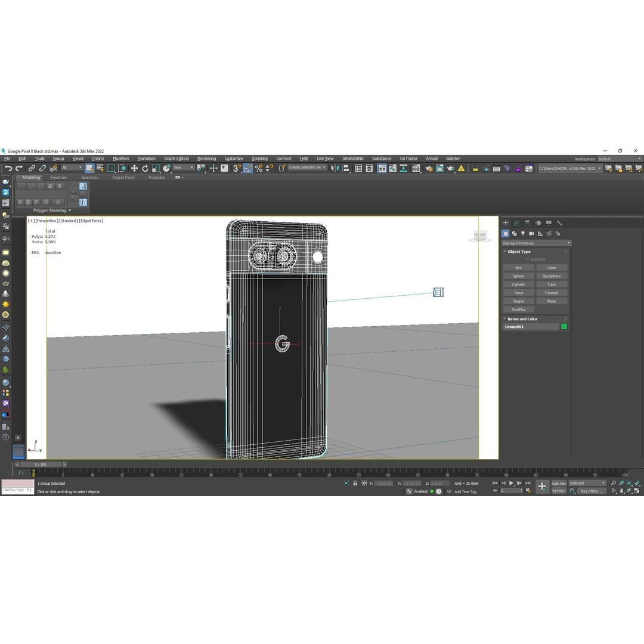This screenshot has width=644, height=644.
Task: Open the reference coordinate View dropdown
Action: click(183, 168)
